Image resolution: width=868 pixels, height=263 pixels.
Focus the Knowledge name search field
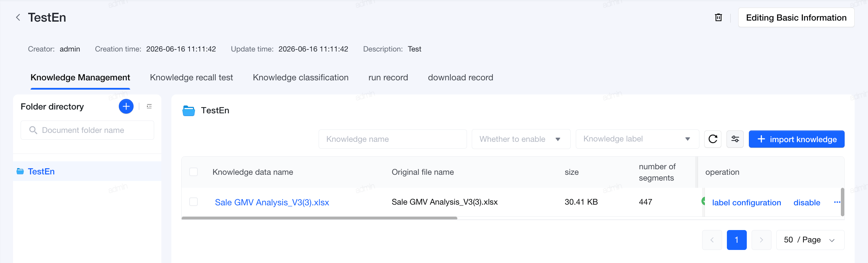coord(392,139)
